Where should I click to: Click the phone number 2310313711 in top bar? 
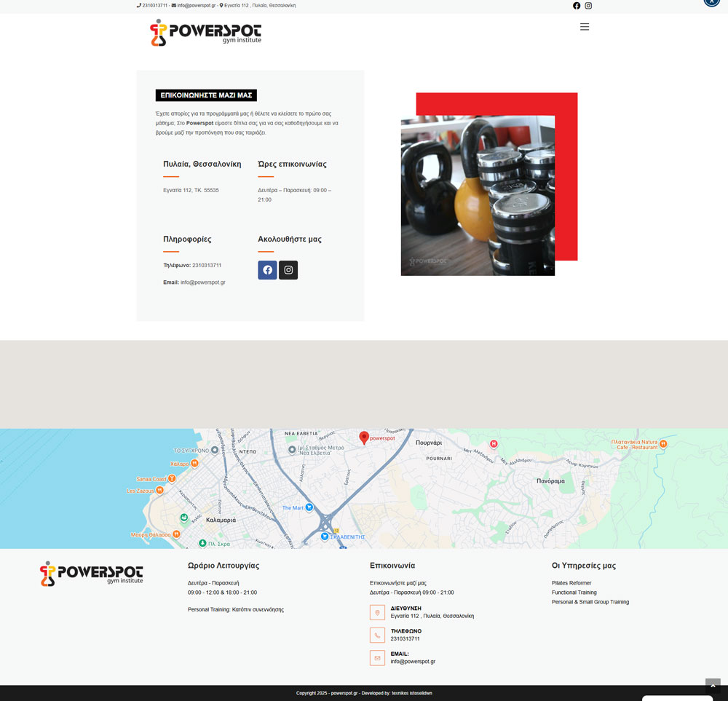coord(154,5)
